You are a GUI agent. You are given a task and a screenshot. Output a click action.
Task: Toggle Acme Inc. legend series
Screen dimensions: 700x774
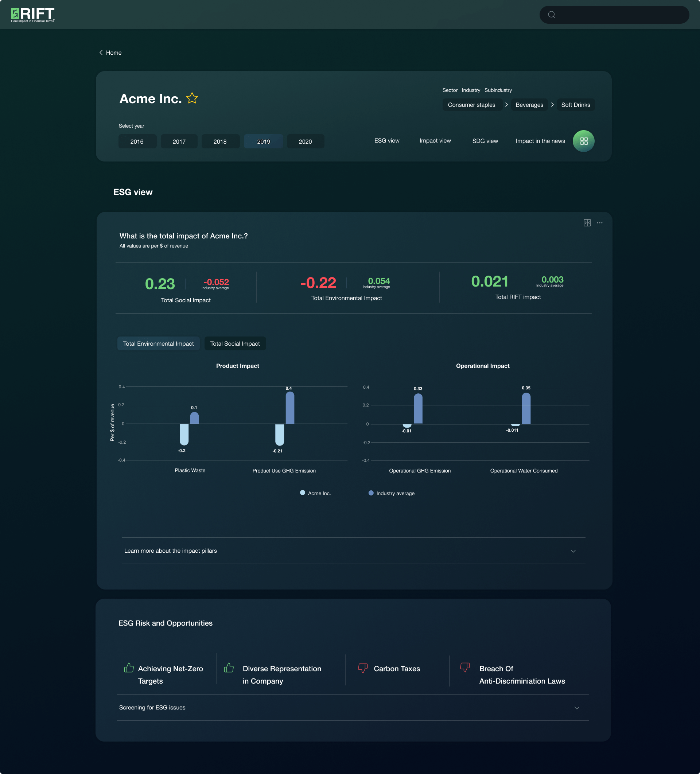point(315,493)
